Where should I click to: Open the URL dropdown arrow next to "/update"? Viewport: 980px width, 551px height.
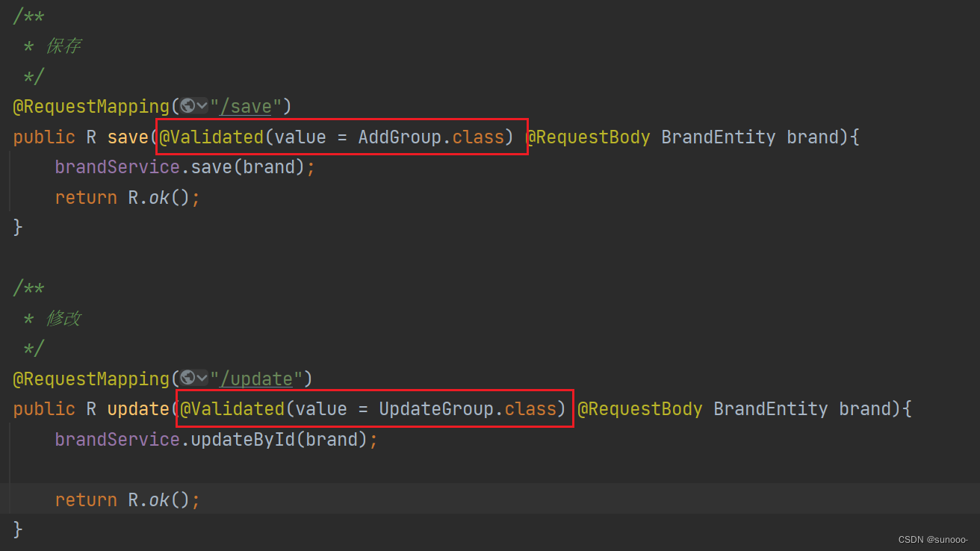coord(202,378)
